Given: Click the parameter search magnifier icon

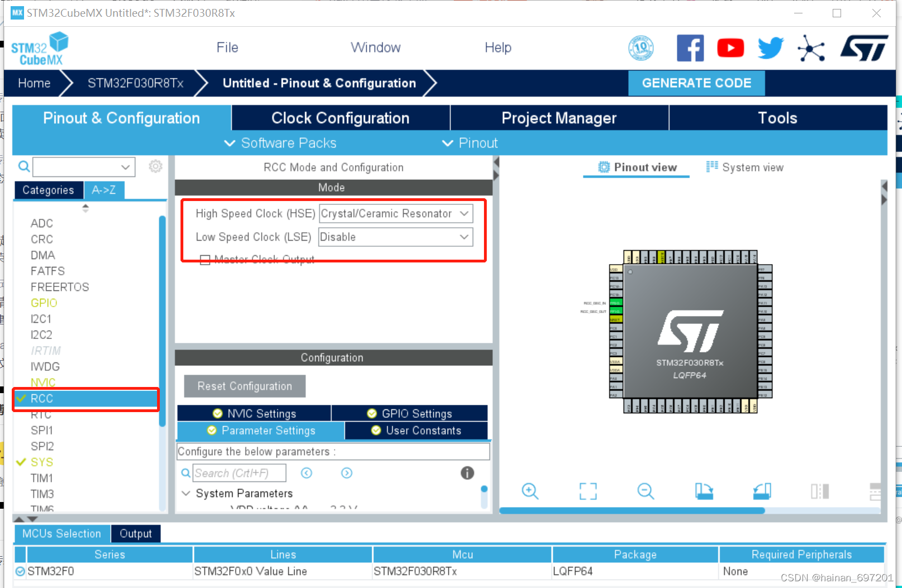Looking at the screenshot, I should coord(186,473).
